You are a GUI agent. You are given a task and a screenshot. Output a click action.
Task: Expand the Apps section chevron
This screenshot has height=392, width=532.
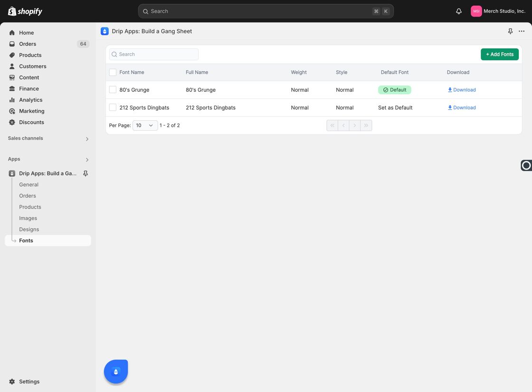click(x=87, y=160)
